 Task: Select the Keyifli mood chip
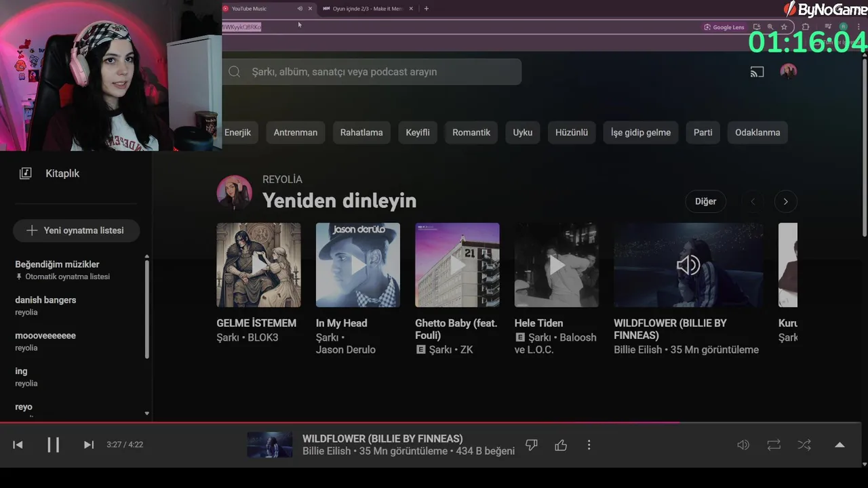point(418,132)
